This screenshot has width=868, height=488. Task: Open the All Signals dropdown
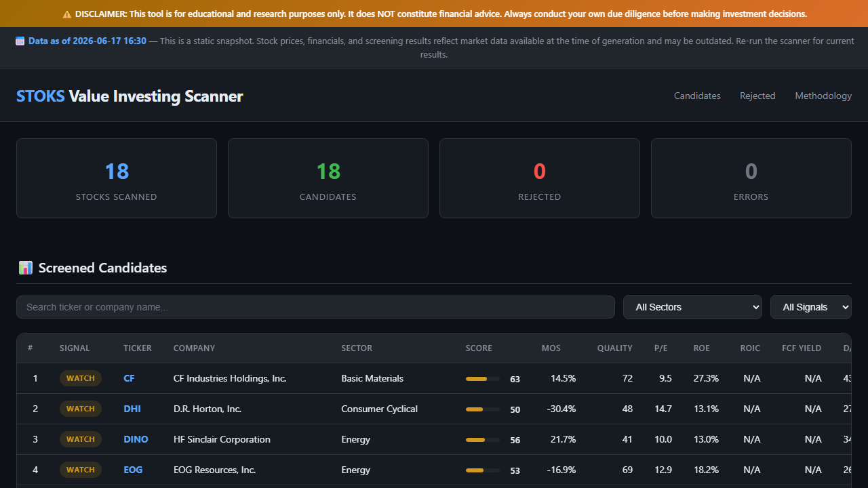(811, 307)
